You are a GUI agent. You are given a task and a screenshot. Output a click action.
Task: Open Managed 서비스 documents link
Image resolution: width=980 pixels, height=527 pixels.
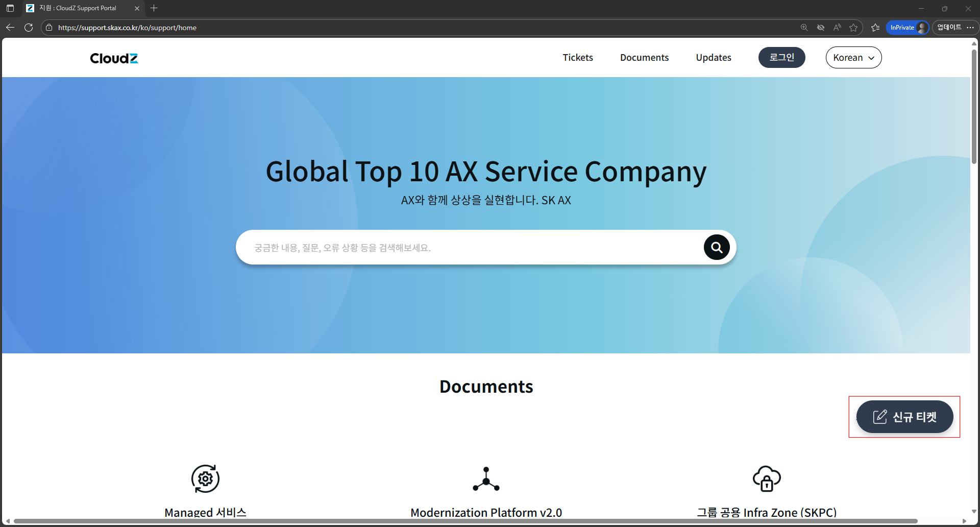click(205, 512)
